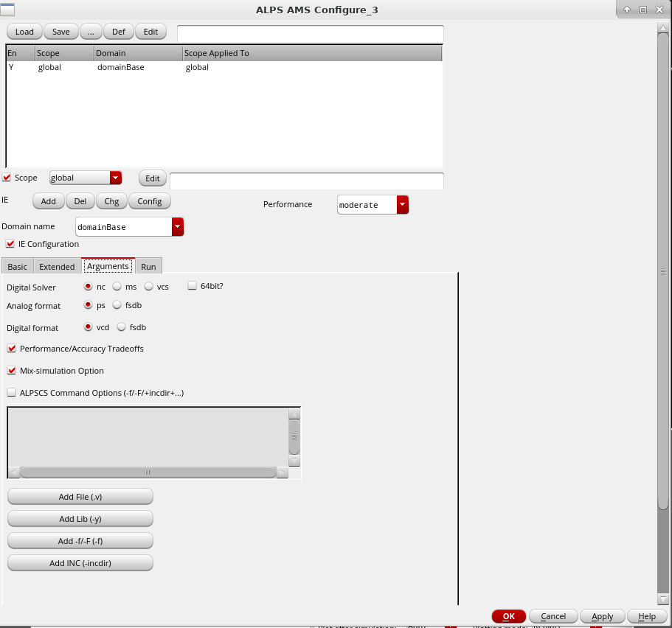Image resolution: width=672 pixels, height=628 pixels.
Task: Click the scroll-down arrow of the main vertical scrollbar
Action: [x=663, y=599]
